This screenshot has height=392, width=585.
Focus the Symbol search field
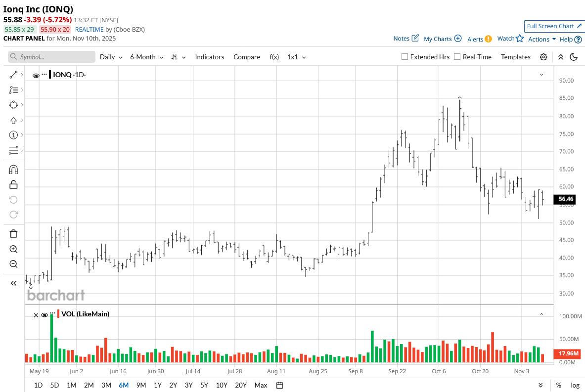click(x=51, y=57)
